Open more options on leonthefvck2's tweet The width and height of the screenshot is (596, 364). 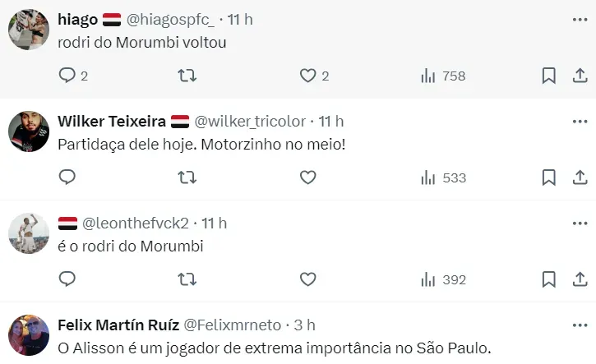[x=579, y=223]
